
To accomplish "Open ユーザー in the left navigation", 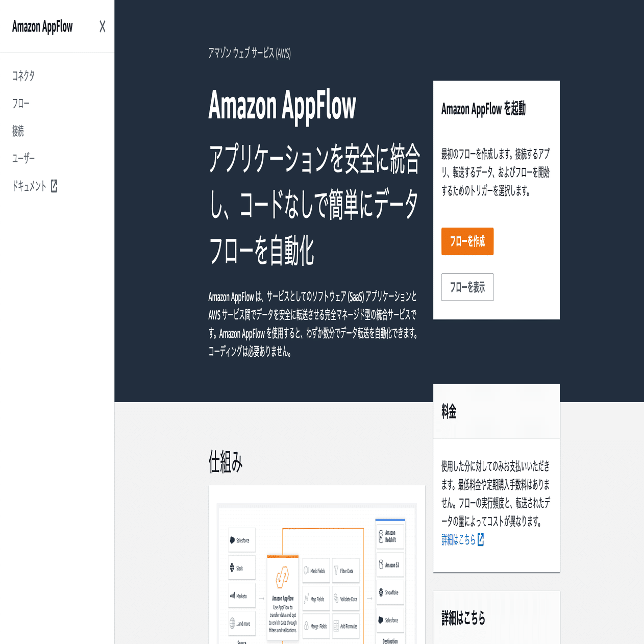I will [x=23, y=158].
